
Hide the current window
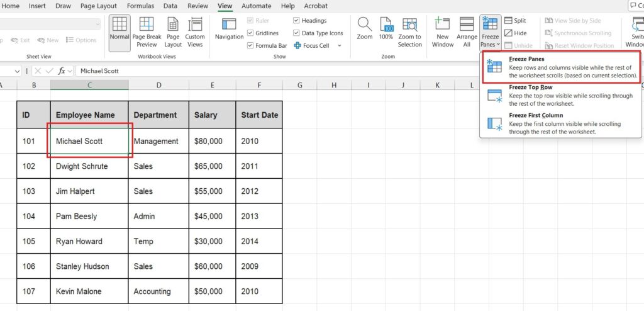[515, 33]
